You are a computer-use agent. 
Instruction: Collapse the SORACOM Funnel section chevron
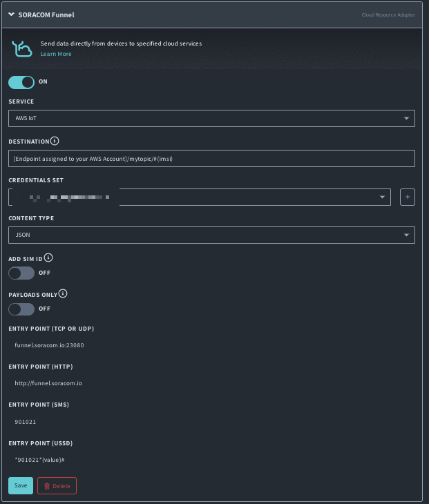point(12,14)
